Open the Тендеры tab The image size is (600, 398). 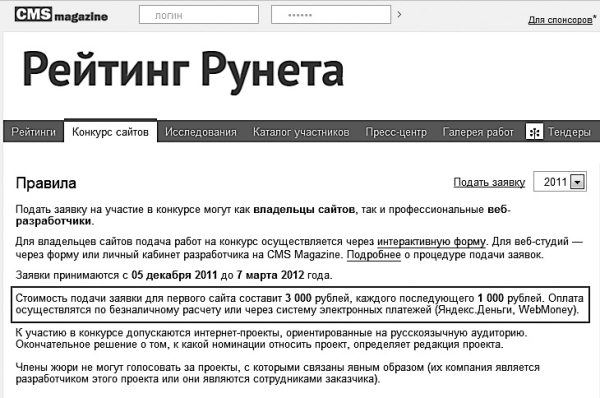click(x=569, y=132)
